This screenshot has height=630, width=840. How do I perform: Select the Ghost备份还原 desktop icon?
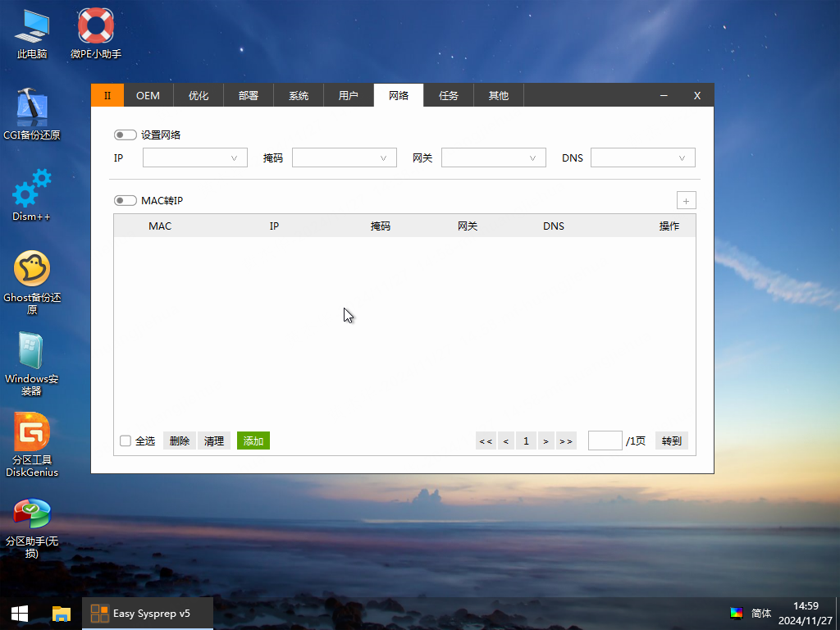click(32, 283)
